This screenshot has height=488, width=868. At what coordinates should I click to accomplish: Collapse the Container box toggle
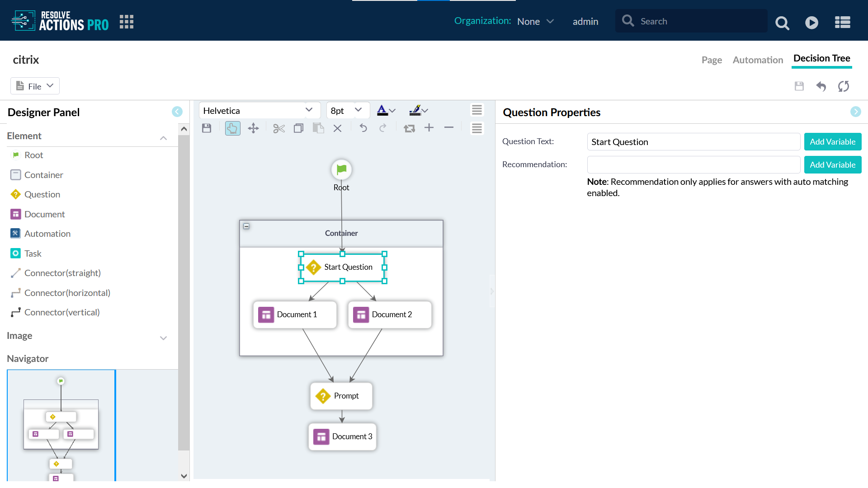[246, 226]
